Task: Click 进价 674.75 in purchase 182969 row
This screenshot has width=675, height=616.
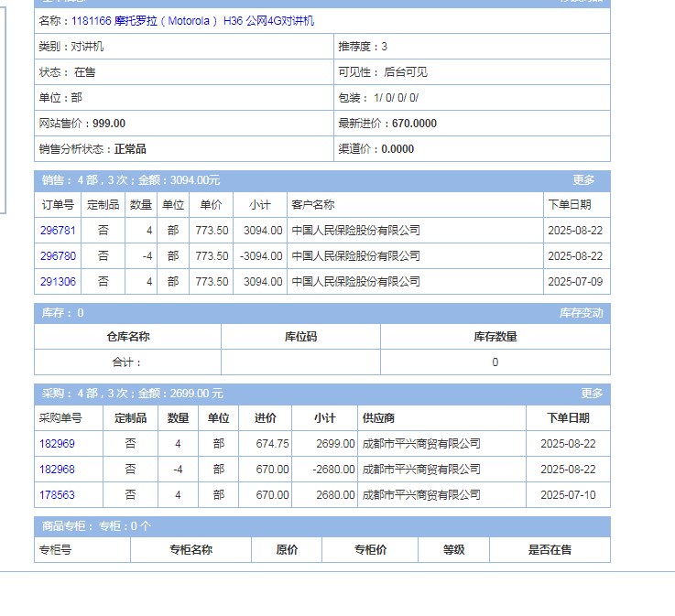Action: (272, 444)
